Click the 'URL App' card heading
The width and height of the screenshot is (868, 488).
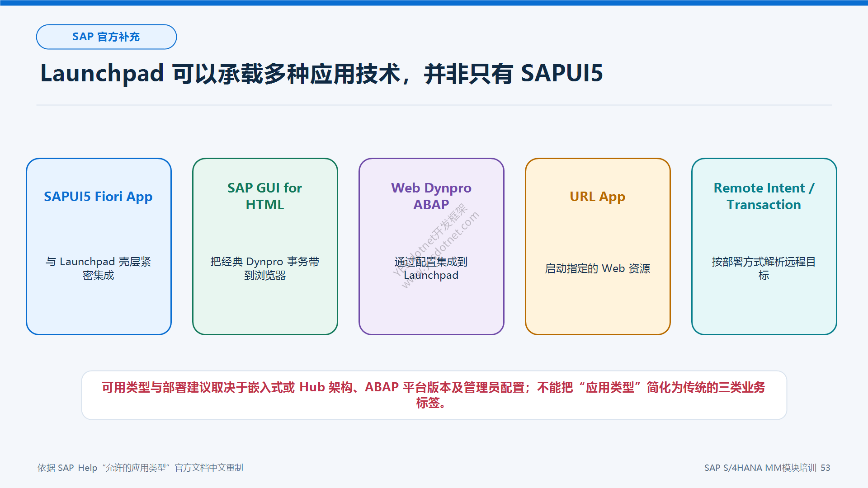[597, 197]
